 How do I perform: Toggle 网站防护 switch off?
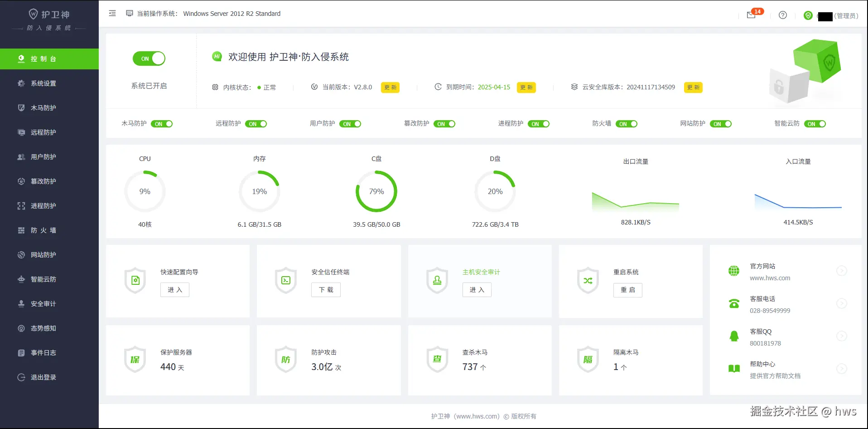(721, 124)
